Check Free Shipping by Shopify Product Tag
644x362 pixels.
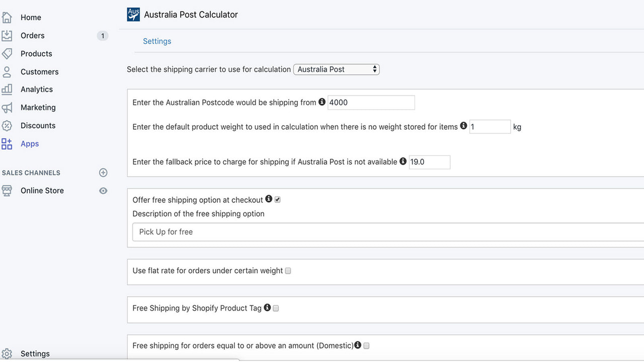[276, 308]
